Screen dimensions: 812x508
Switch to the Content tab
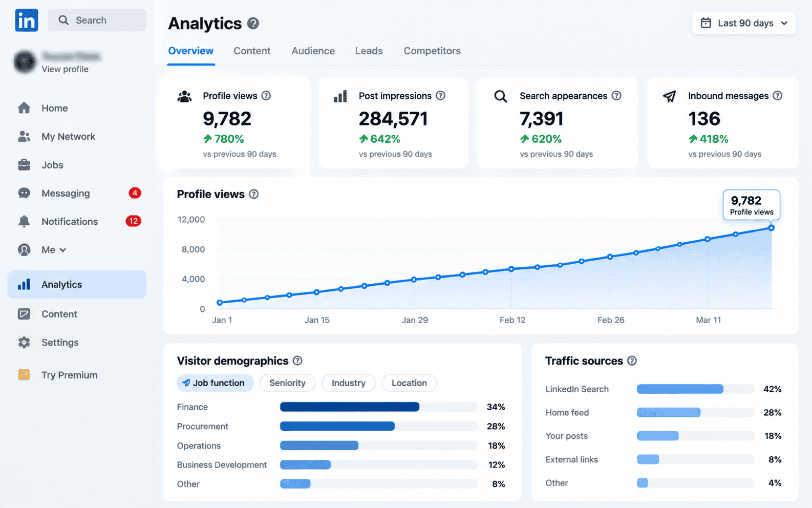(252, 51)
